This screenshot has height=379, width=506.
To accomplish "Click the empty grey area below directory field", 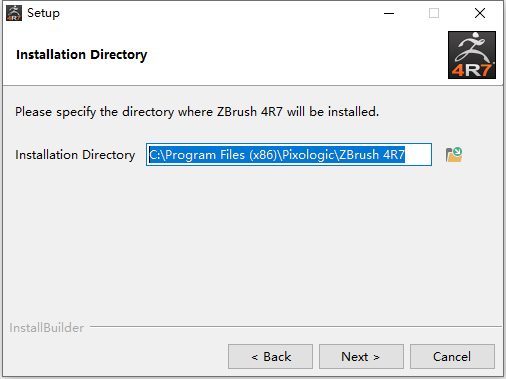I will [x=253, y=243].
